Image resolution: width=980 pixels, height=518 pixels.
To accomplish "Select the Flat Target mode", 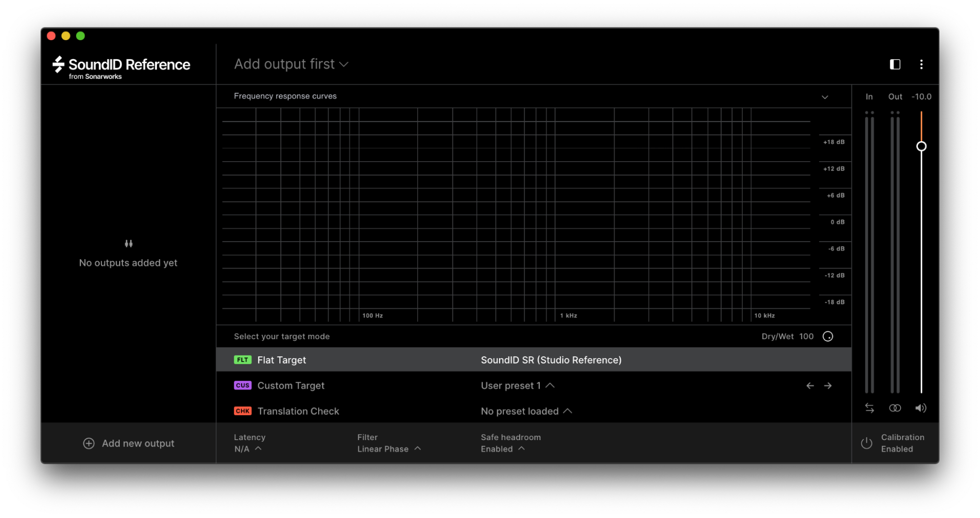I will (281, 360).
